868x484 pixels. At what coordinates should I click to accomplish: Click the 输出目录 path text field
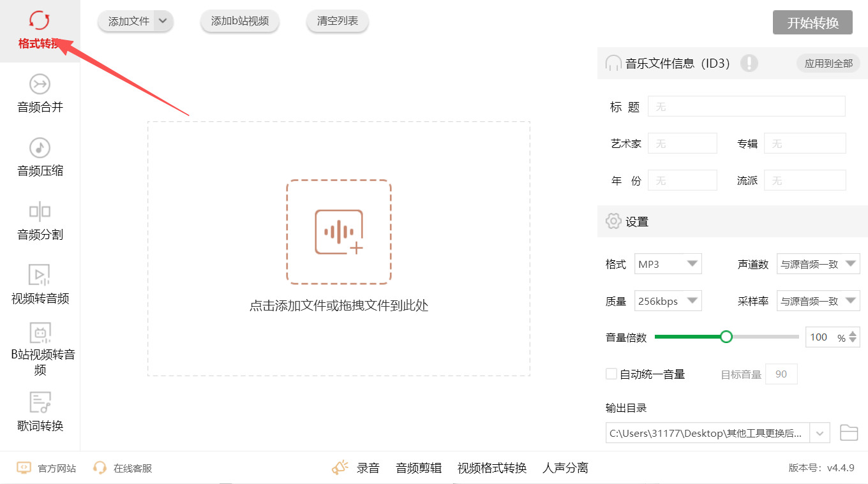pos(708,433)
